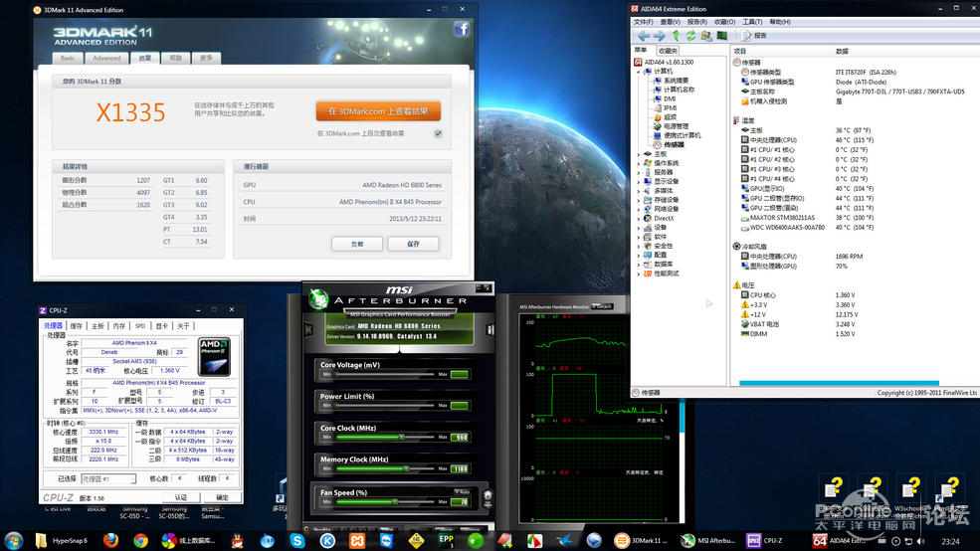
Task: Open HyperSnap 6 taskbar item
Action: click(62, 540)
